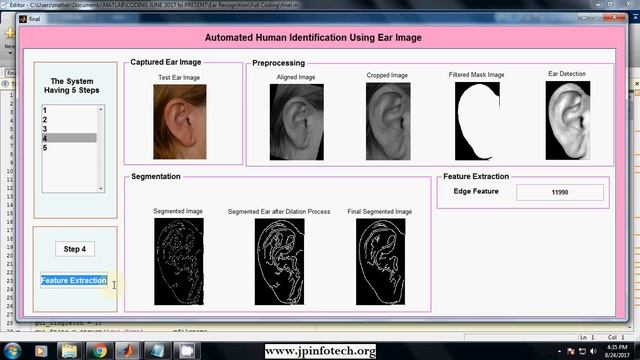Click the Segmented Ear after Dilation thumbnail
This screenshot has width=640, height=360.
[280, 262]
